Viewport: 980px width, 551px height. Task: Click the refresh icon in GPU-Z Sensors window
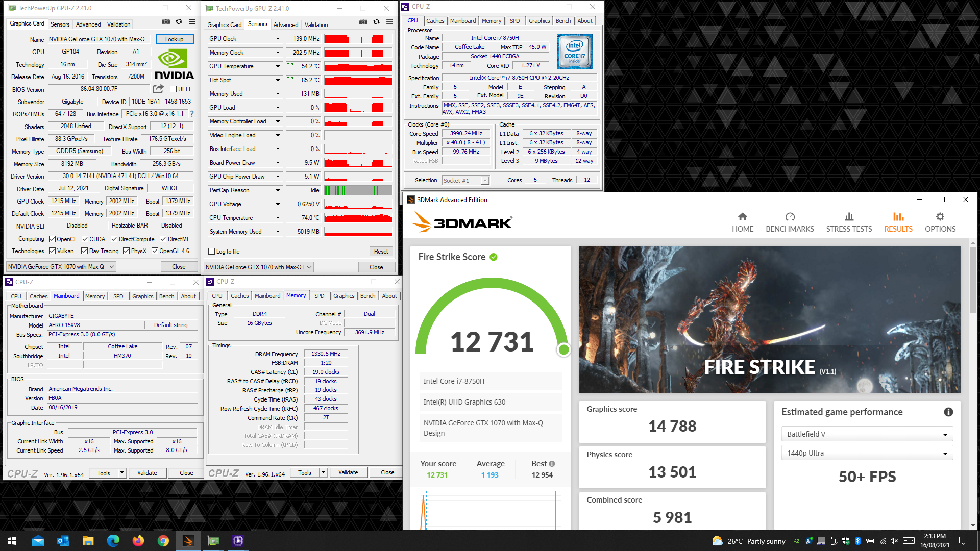click(377, 22)
